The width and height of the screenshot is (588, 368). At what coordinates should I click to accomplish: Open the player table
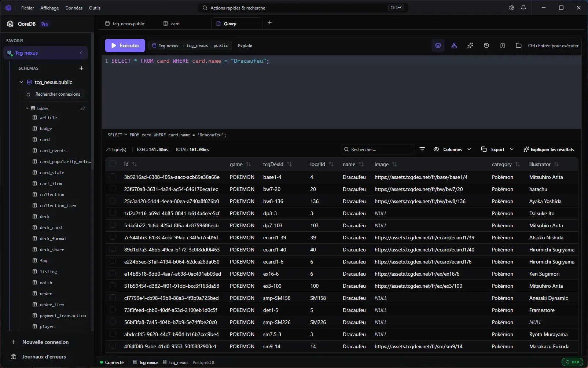coord(47,327)
